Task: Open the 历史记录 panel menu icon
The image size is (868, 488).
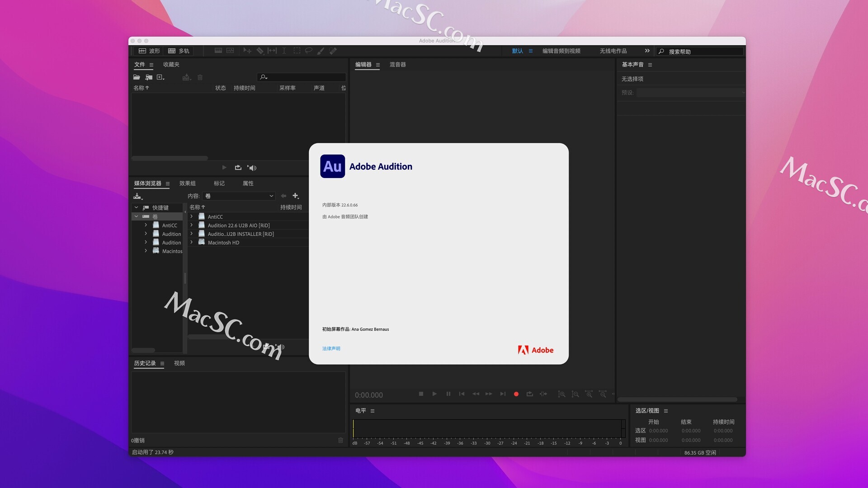Action: click(162, 363)
